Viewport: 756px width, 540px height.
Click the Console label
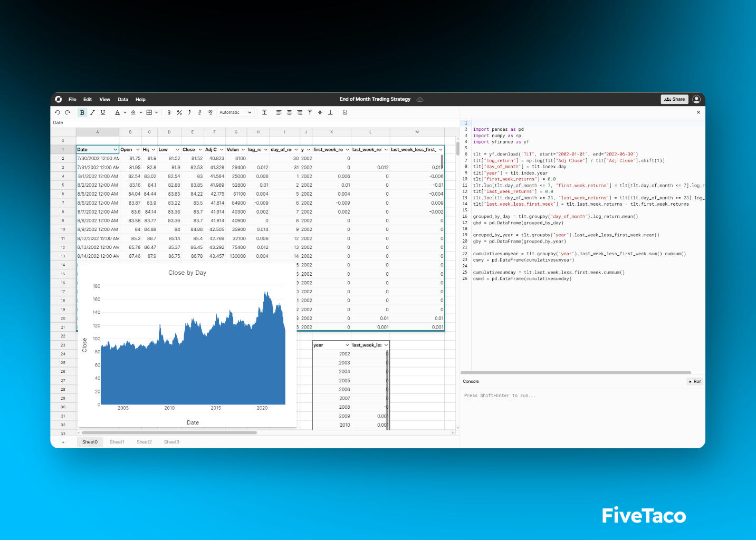coord(471,381)
